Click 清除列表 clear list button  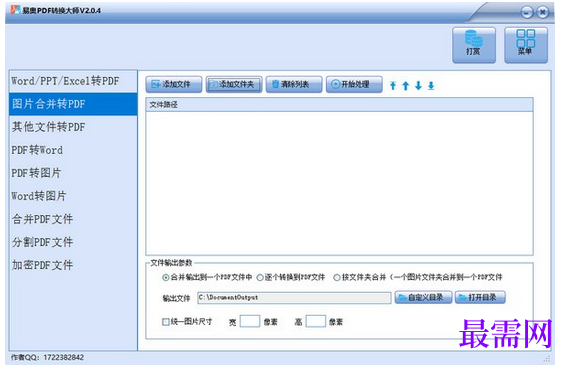(294, 84)
